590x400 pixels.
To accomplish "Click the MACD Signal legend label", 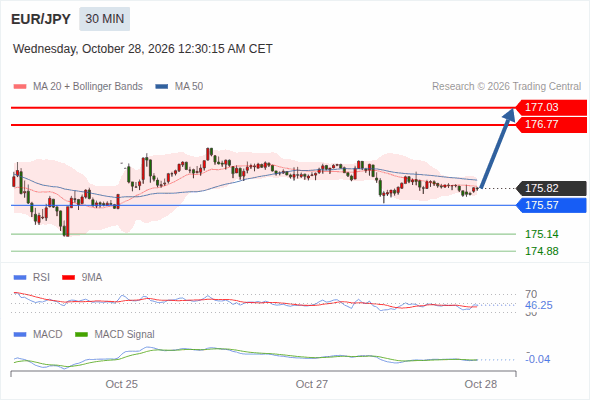I will coord(125,335).
